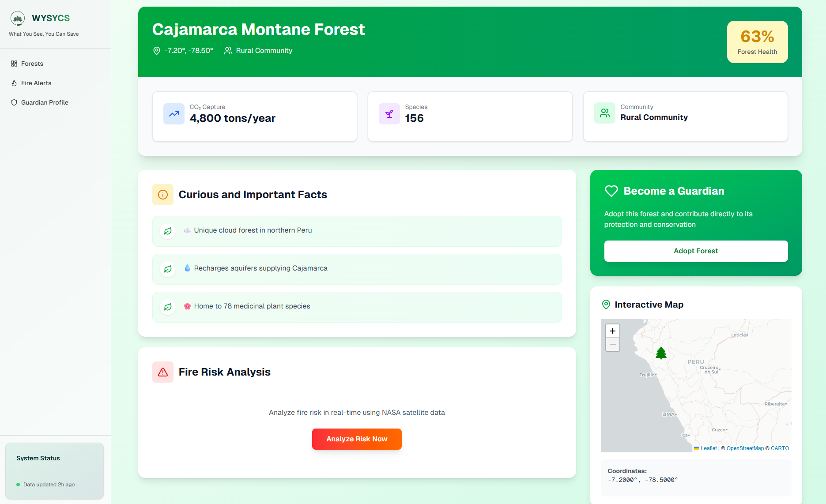The image size is (826, 504).
Task: Click the leaf icon on the cloud forest fact
Action: tap(168, 231)
